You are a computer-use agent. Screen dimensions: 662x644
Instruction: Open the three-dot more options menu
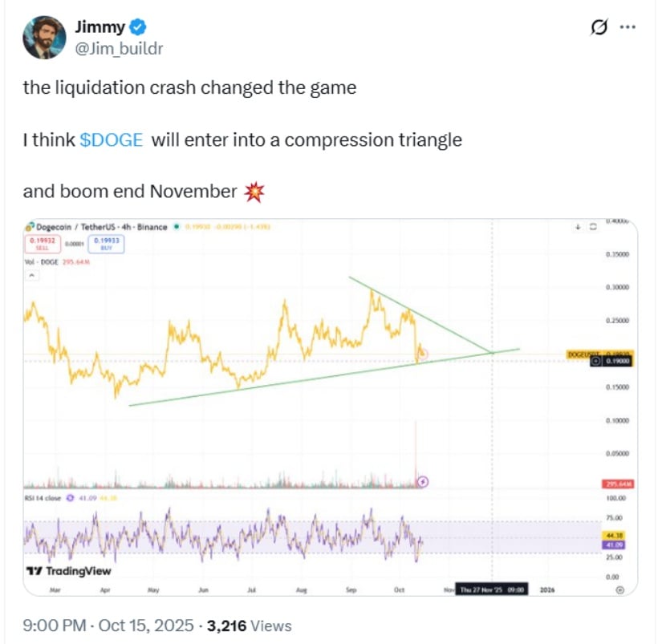pyautogui.click(x=628, y=27)
